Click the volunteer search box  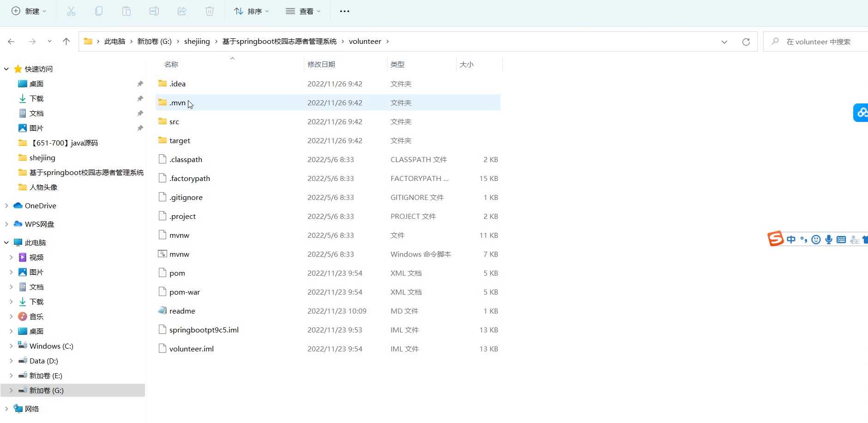click(x=818, y=42)
